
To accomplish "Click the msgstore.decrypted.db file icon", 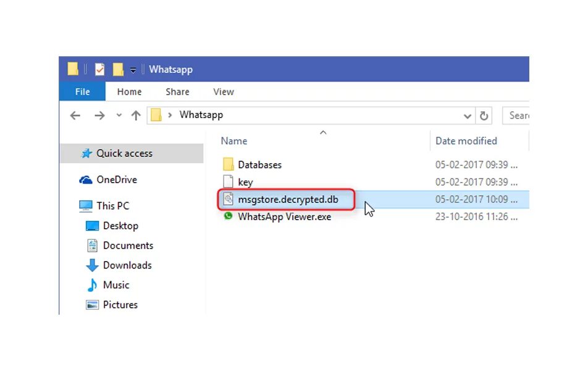I will (228, 198).
